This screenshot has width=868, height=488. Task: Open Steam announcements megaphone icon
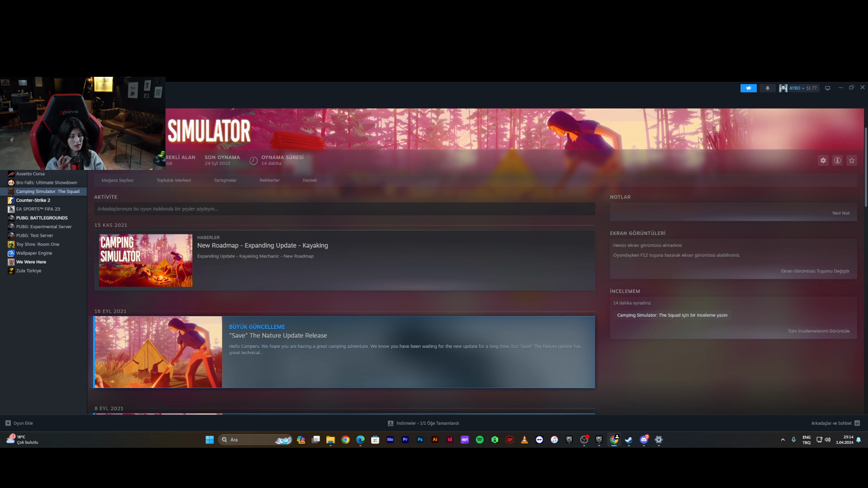click(x=748, y=88)
